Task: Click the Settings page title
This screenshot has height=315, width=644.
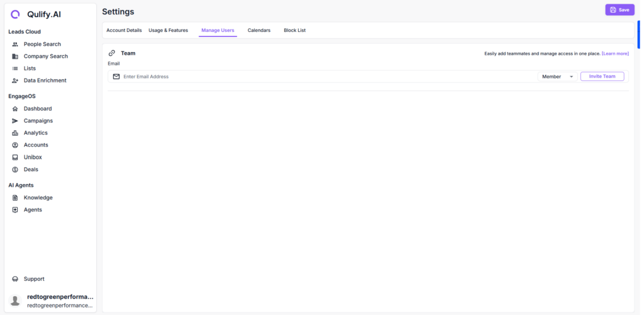Action: [118, 11]
